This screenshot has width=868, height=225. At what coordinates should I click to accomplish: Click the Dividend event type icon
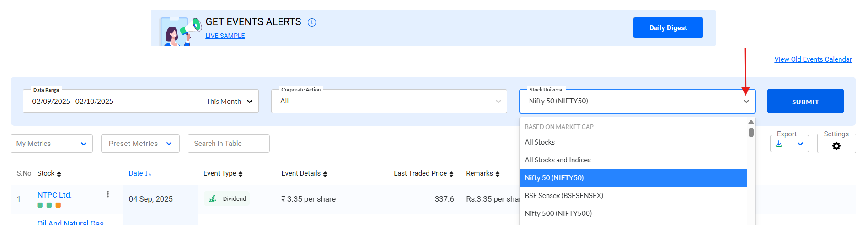(213, 198)
